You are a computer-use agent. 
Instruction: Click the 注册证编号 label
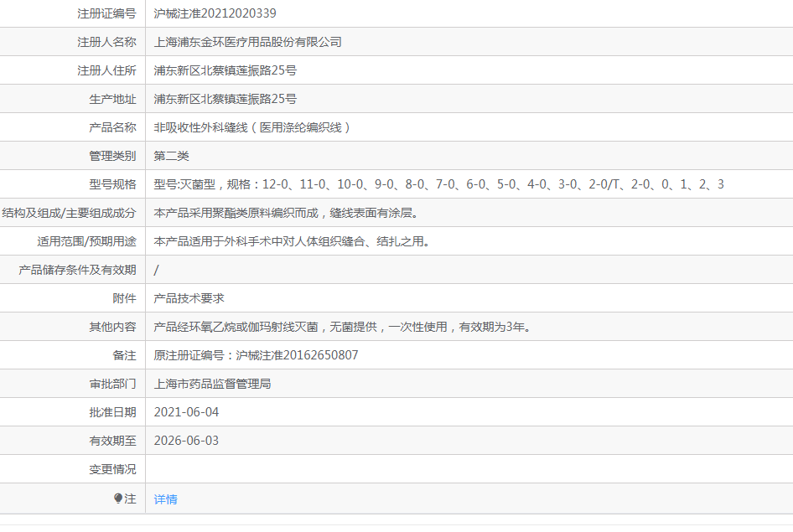tap(106, 13)
